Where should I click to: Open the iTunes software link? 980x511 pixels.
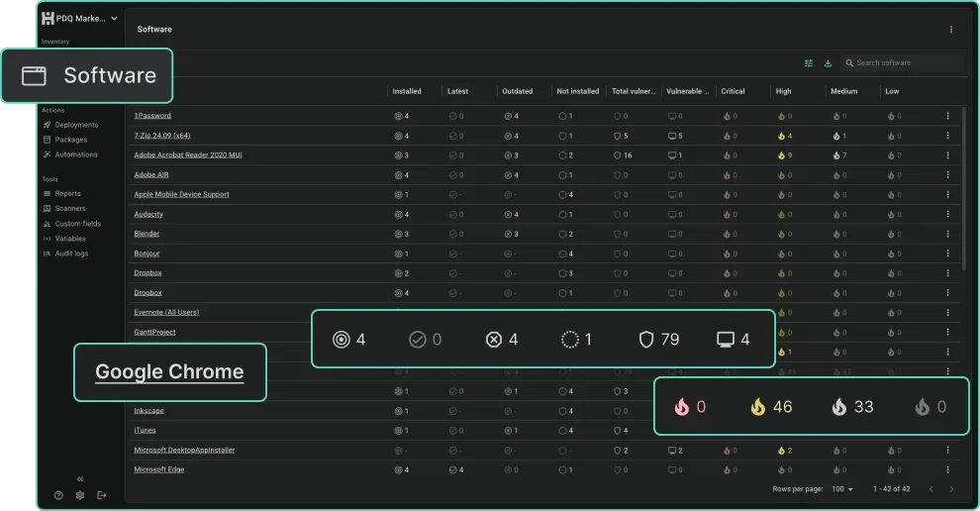pos(145,431)
